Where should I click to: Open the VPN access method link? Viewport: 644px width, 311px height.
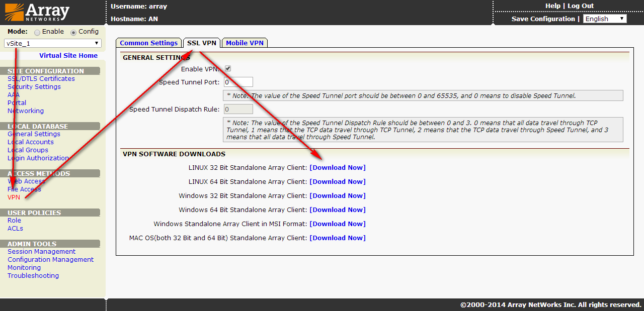click(14, 197)
